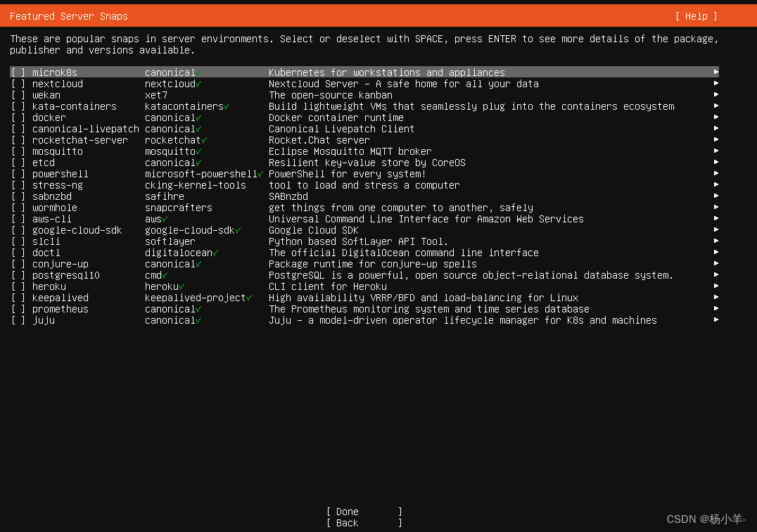Click the wormhole snap name
Image resolution: width=757 pixels, height=532 pixels.
point(55,208)
